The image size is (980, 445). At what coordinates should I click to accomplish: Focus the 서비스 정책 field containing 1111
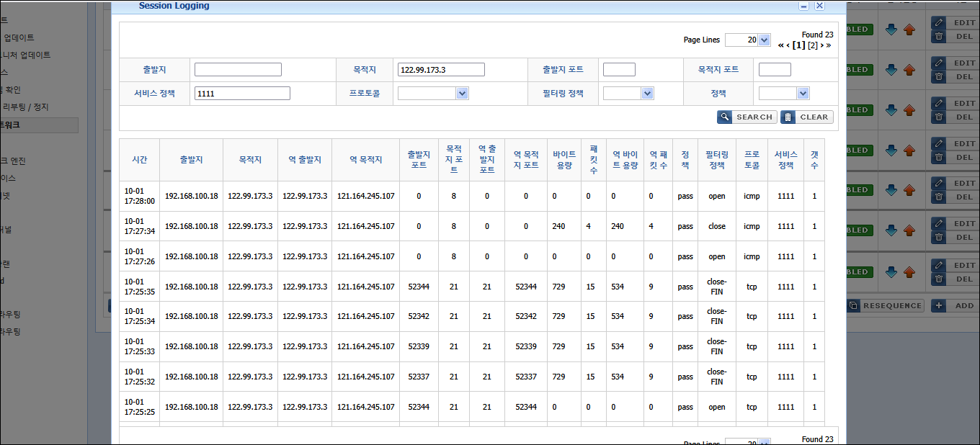242,94
